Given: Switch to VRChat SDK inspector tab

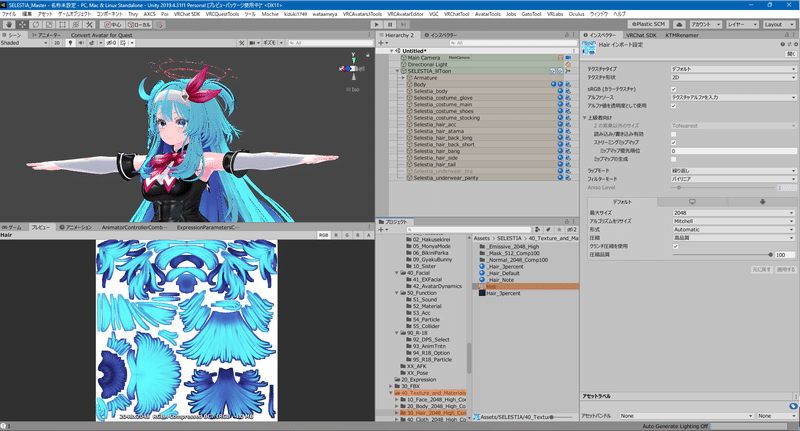Looking at the screenshot, I should coord(641,35).
